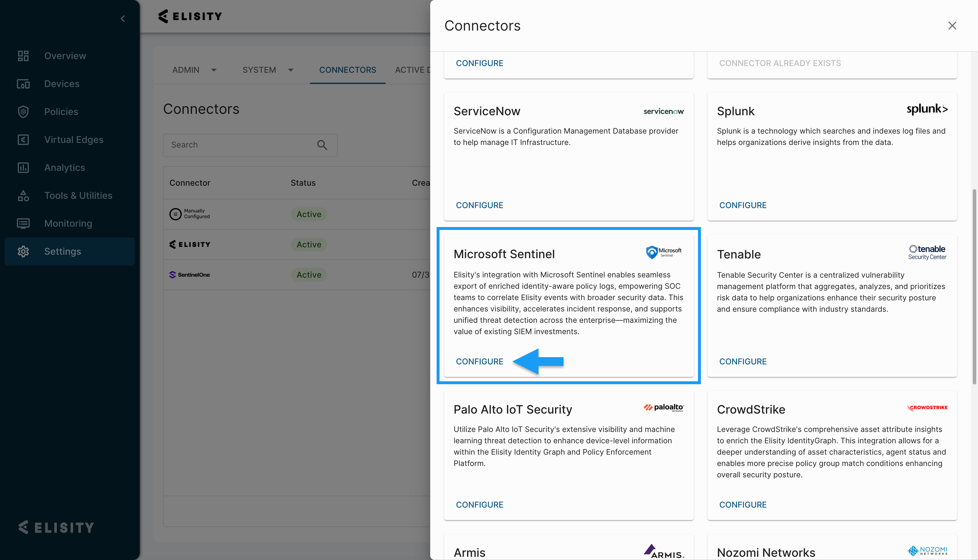Click the Search connectors input field
The image size is (978, 560).
coord(250,145)
